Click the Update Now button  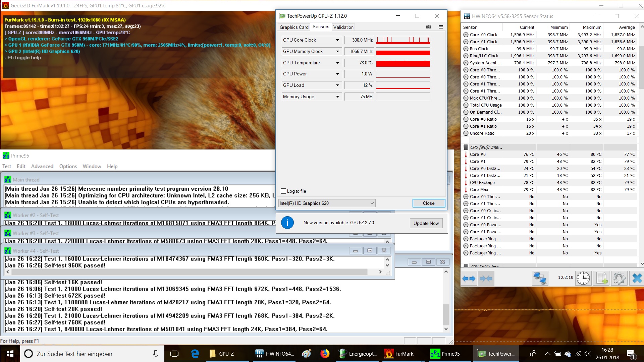tap(426, 223)
